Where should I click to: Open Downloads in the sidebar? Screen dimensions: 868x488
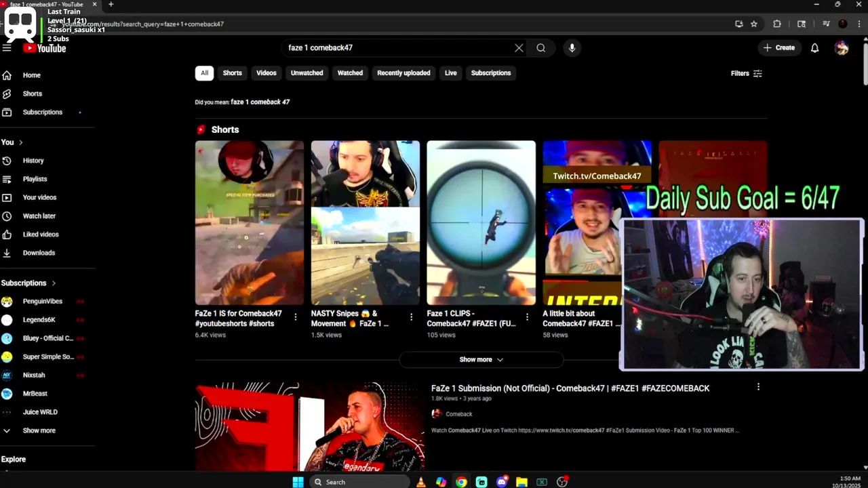point(39,253)
